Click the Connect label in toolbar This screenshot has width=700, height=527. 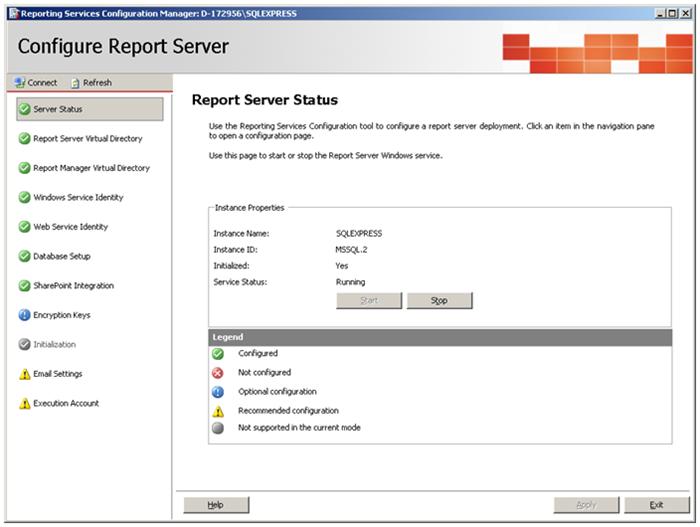pyautogui.click(x=42, y=83)
